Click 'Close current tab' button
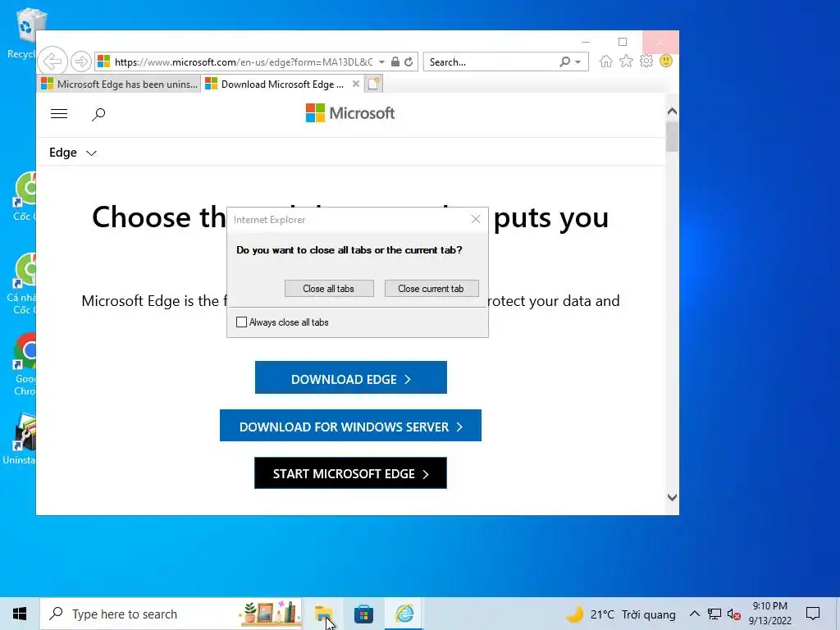This screenshot has height=630, width=840. [431, 288]
